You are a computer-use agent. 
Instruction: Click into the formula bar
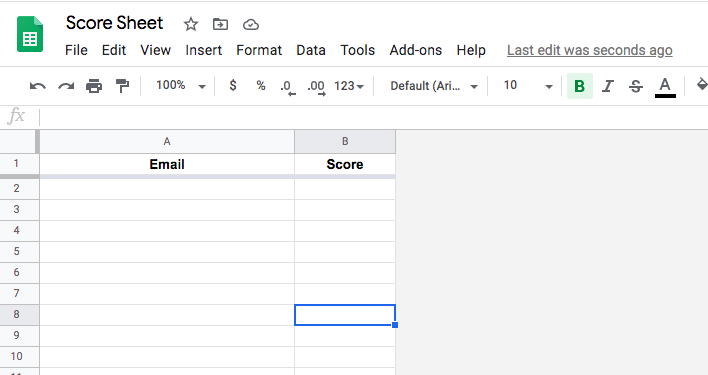coord(374,117)
